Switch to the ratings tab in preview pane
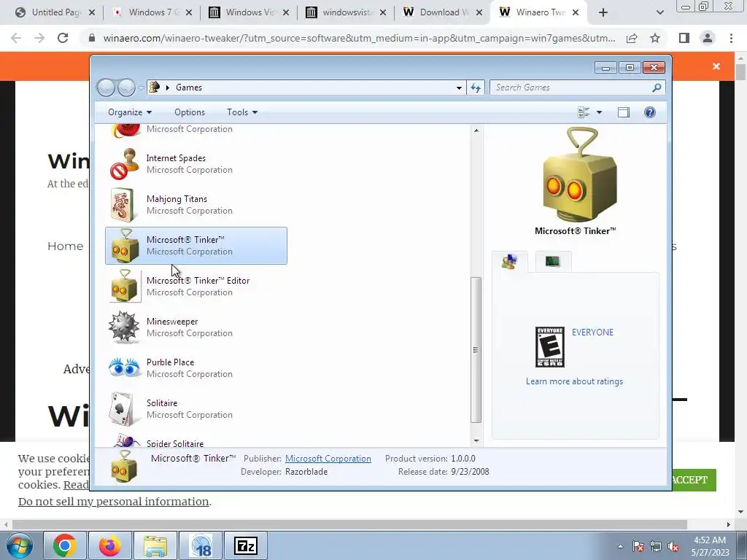Image resolution: width=747 pixels, height=560 pixels. click(509, 262)
